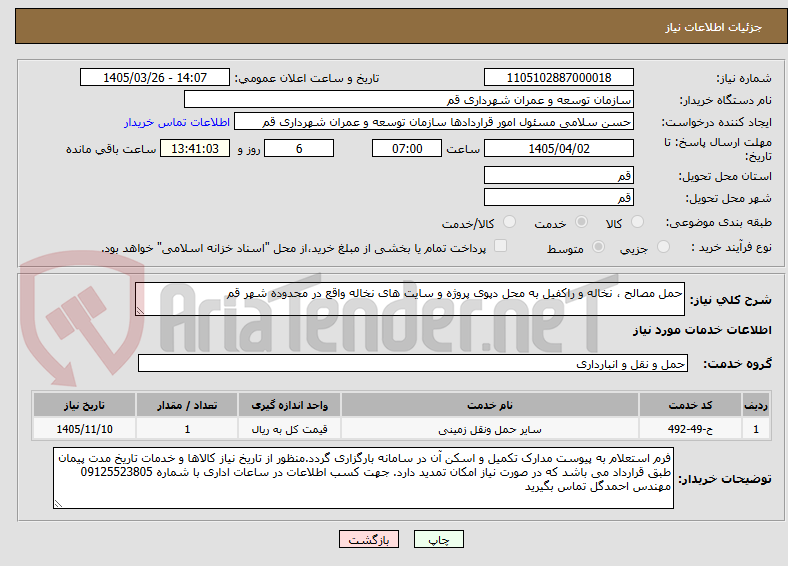The image size is (788, 566).
Task: Click the deadline time field 07:00
Action: (407, 148)
